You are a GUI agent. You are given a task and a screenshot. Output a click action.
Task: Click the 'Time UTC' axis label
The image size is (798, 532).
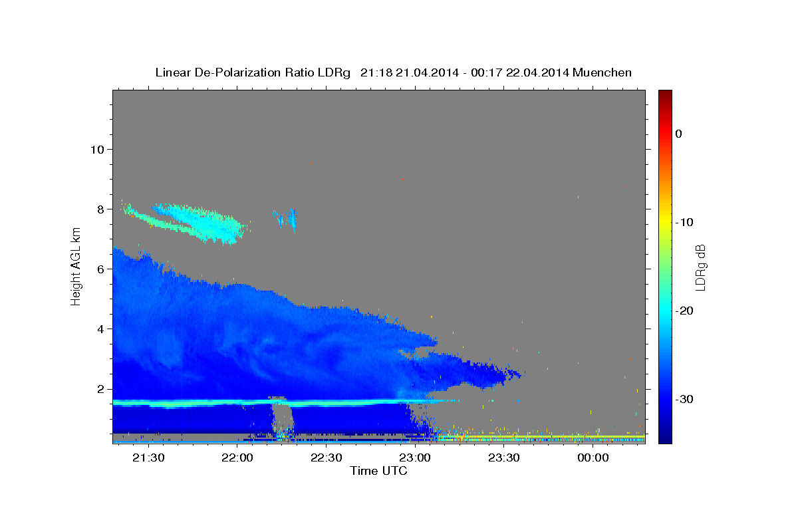point(378,471)
